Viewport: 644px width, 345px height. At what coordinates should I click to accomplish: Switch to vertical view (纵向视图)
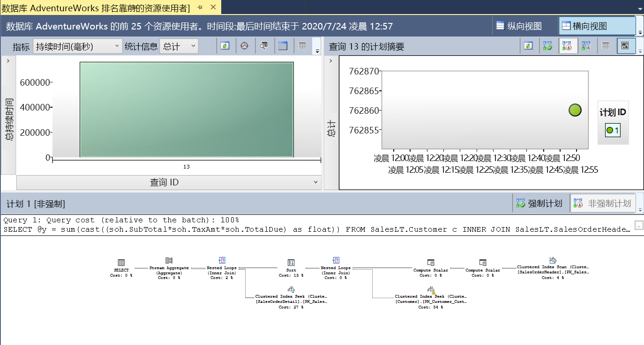pos(519,26)
